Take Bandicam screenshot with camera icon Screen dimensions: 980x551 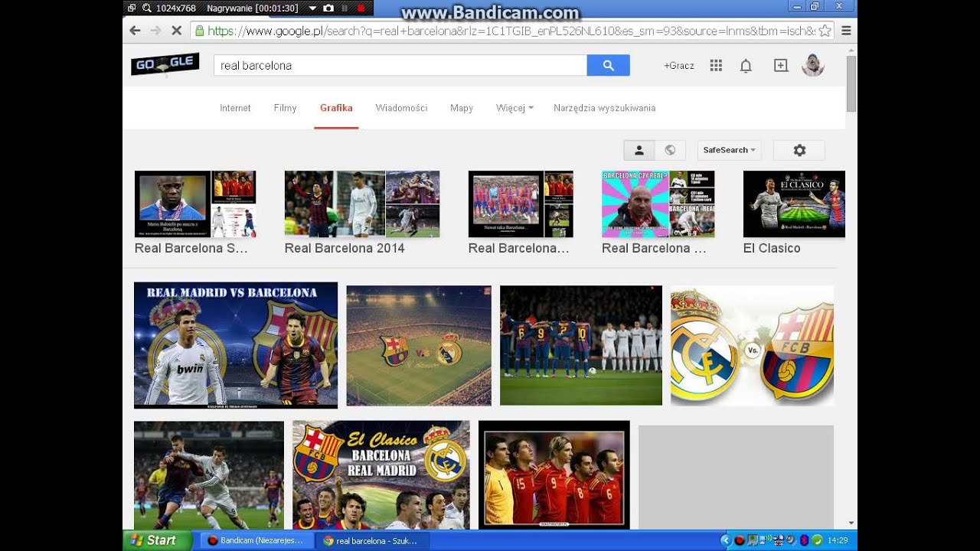(328, 8)
